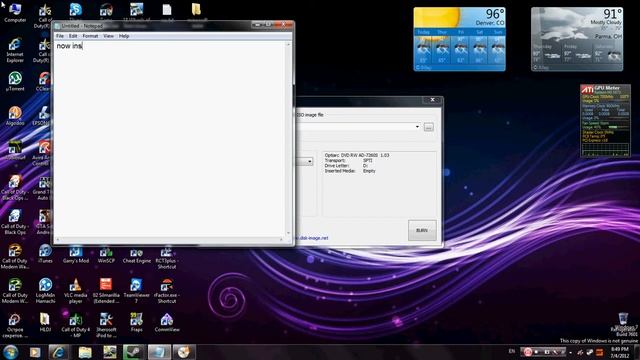
Task: Select the WinSCP desktop icon
Action: [x=106, y=254]
